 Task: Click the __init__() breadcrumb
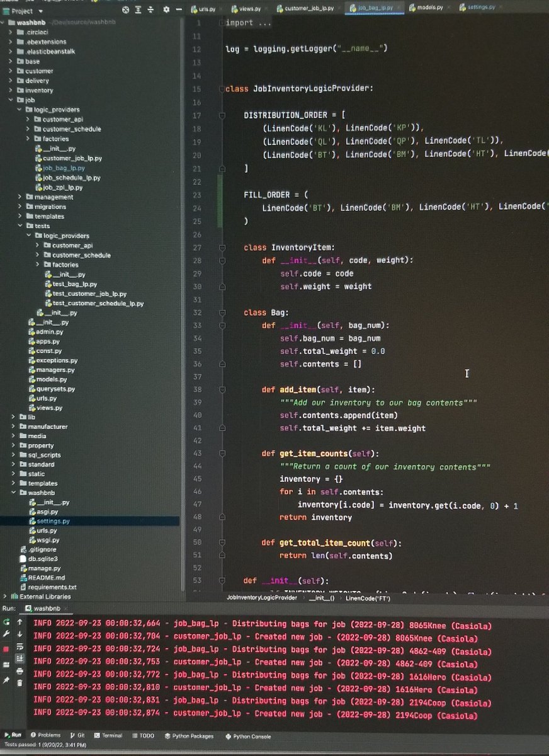[x=320, y=597]
